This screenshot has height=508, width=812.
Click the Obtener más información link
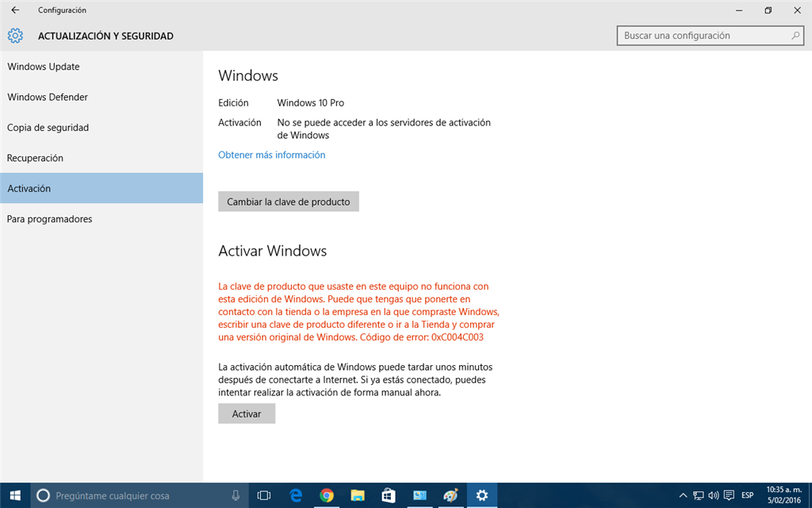[x=271, y=155]
